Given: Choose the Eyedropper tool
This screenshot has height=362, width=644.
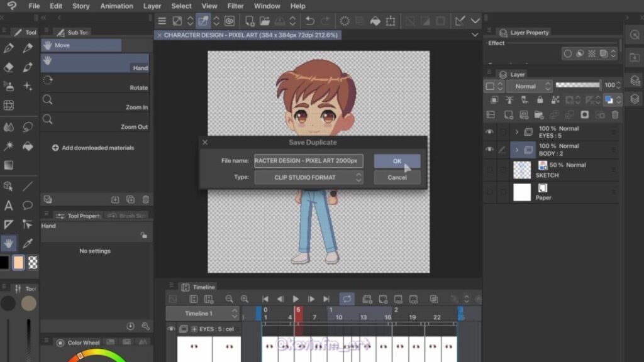Looking at the screenshot, I should point(28,243).
